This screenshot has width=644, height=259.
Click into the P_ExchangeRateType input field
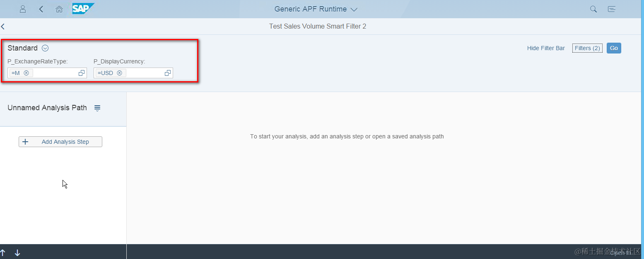point(47,73)
